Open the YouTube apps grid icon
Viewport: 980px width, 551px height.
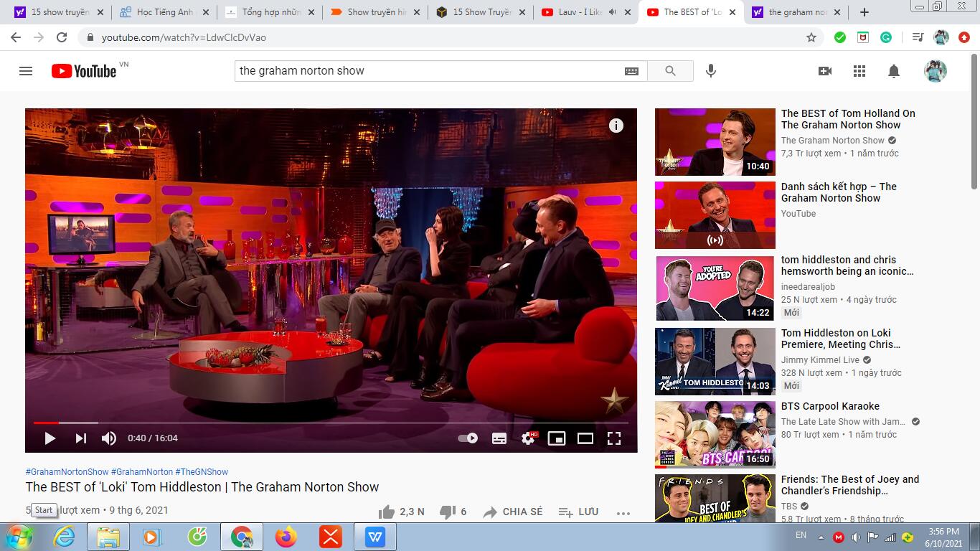(x=859, y=71)
